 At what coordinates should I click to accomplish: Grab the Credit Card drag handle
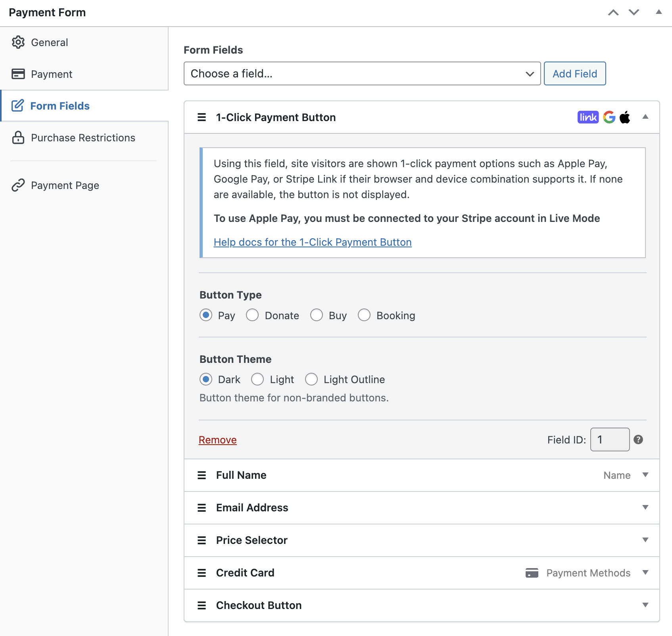click(202, 573)
